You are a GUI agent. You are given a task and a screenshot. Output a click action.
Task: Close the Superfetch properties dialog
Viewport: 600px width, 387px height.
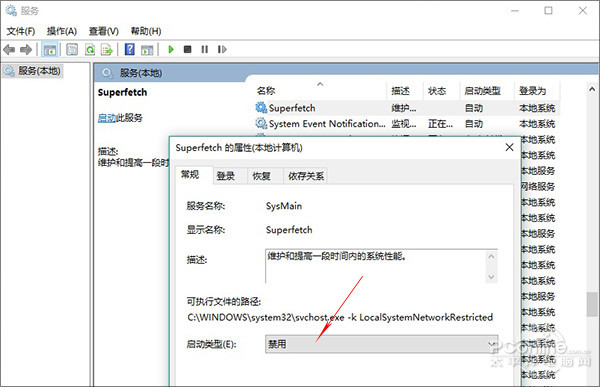point(509,147)
